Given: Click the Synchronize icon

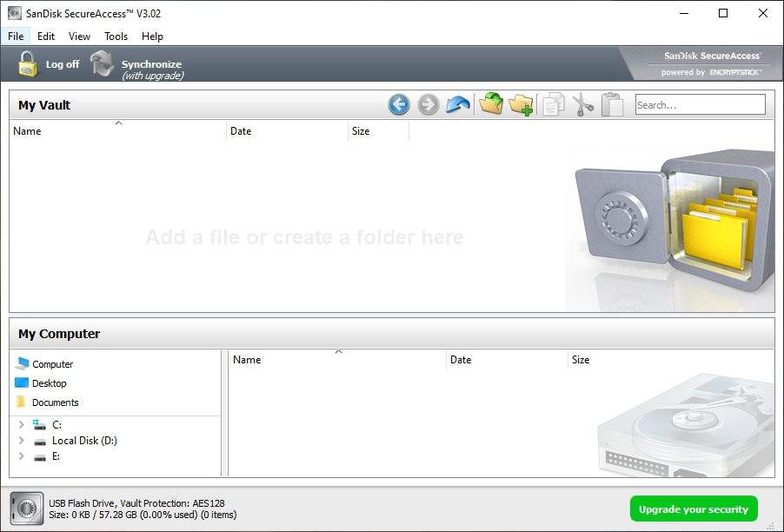Looking at the screenshot, I should pos(102,63).
